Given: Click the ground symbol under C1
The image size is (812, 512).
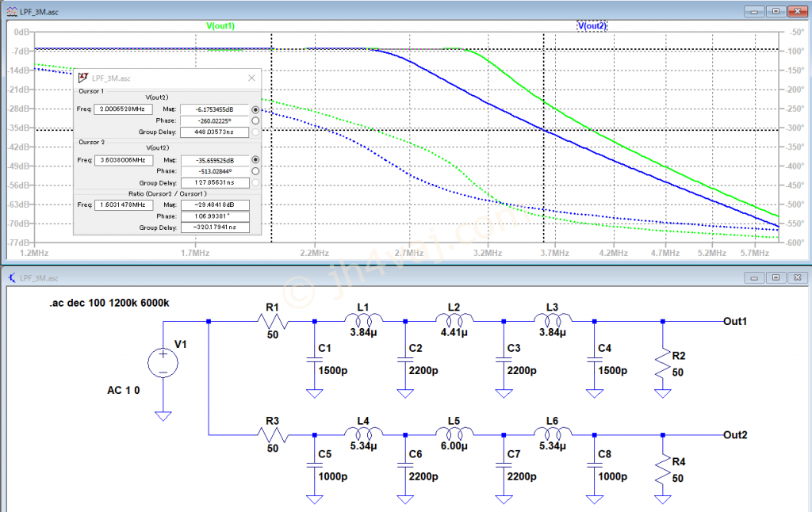Looking at the screenshot, I should point(314,393).
